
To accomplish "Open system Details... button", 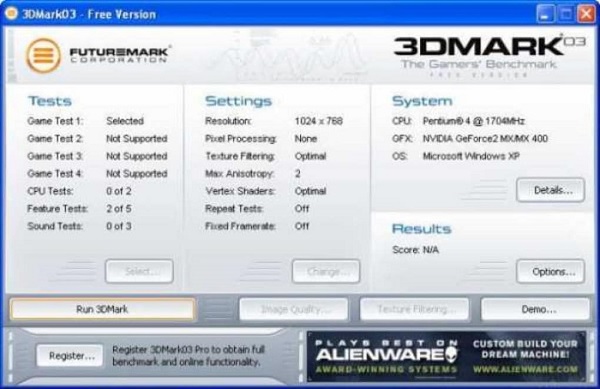I will pos(551,190).
